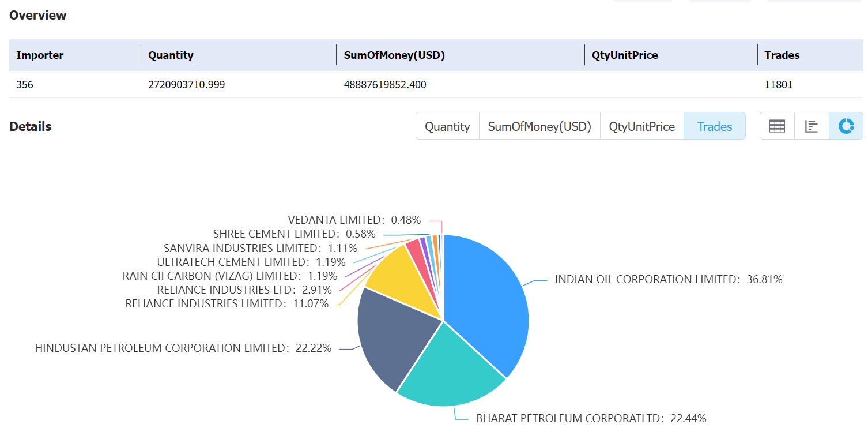Screen dimensions: 868x428
Task: Select the pie chart view icon
Action: pos(846,126)
